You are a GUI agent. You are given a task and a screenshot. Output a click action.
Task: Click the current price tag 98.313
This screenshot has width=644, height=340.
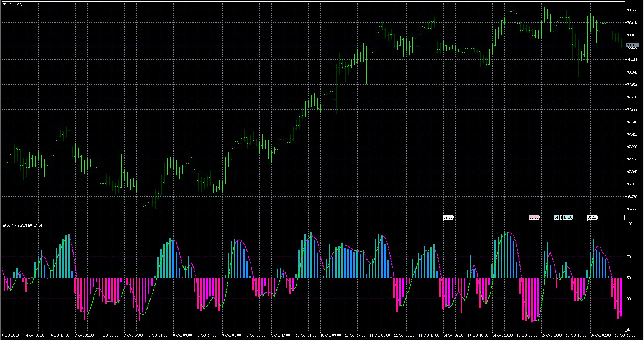(x=632, y=45)
